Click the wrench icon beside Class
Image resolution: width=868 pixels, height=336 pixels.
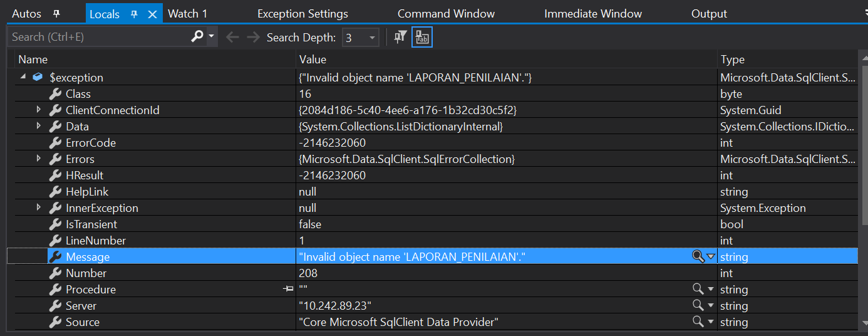click(55, 94)
